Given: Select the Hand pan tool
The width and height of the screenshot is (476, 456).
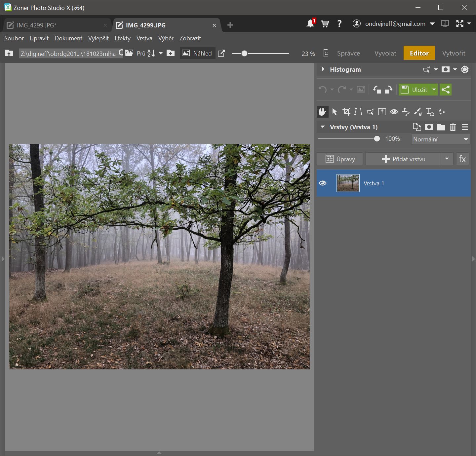Looking at the screenshot, I should (322, 112).
